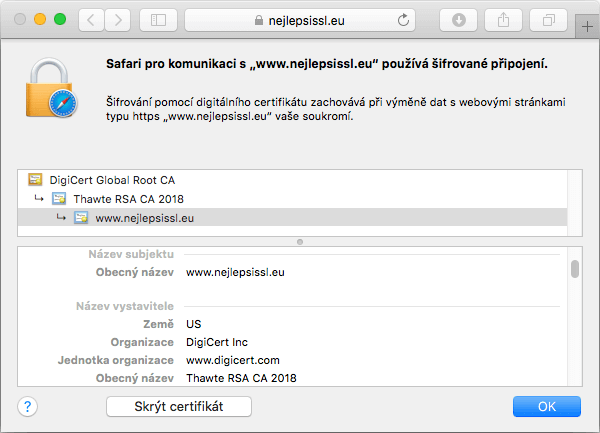The width and height of the screenshot is (600, 433).
Task: Select www.nejlepsissl.eu leaf certificate row
Action: coord(292,218)
